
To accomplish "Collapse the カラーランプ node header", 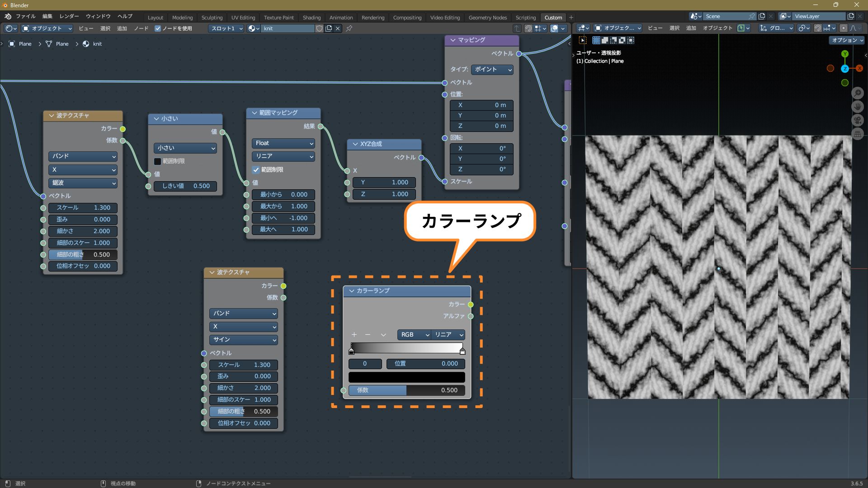I will click(x=352, y=291).
